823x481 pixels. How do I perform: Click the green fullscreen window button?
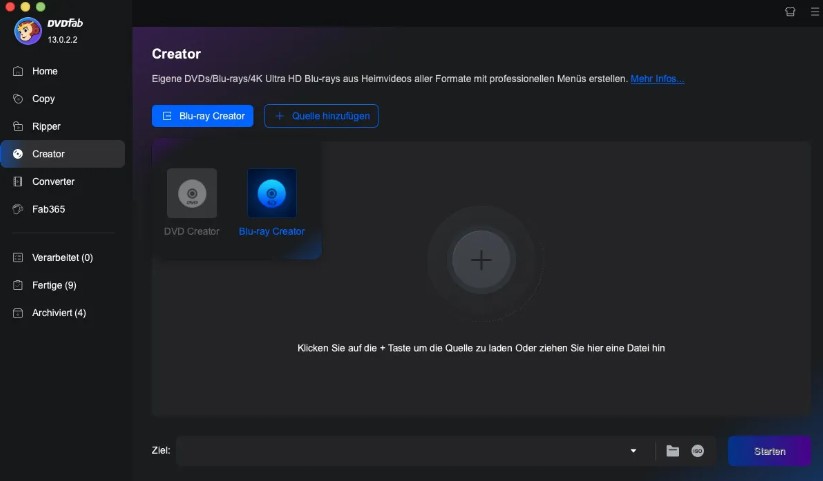coord(40,7)
